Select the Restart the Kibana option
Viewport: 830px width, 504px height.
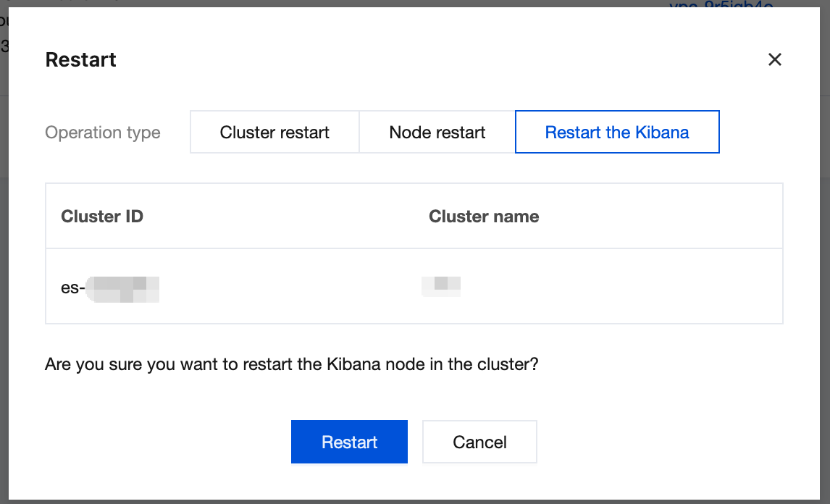(x=616, y=133)
